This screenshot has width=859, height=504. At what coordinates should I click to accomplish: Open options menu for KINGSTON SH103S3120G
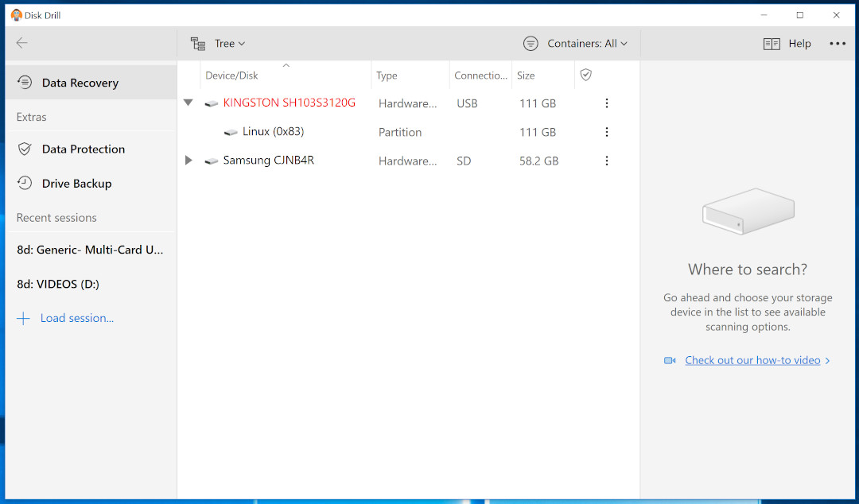[606, 103]
